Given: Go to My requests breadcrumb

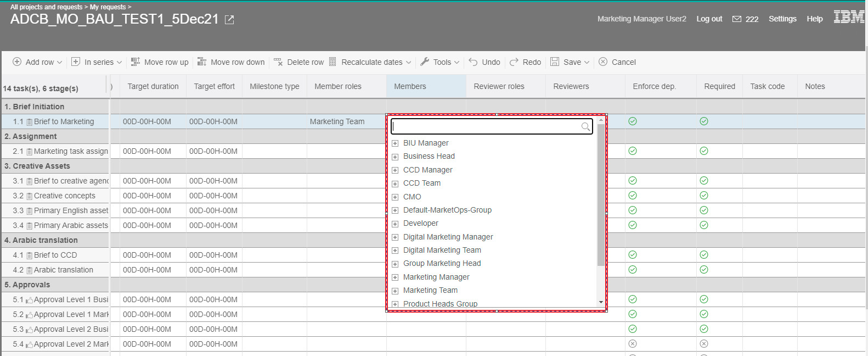Looking at the screenshot, I should tap(108, 7).
